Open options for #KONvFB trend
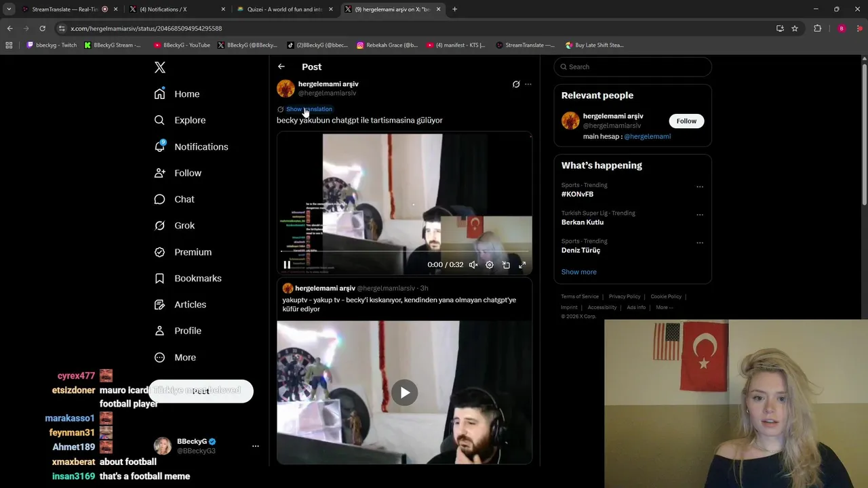The image size is (868, 488). tap(700, 187)
